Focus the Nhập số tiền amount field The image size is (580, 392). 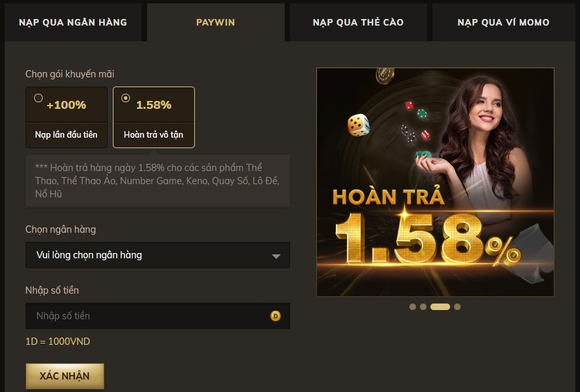[157, 316]
